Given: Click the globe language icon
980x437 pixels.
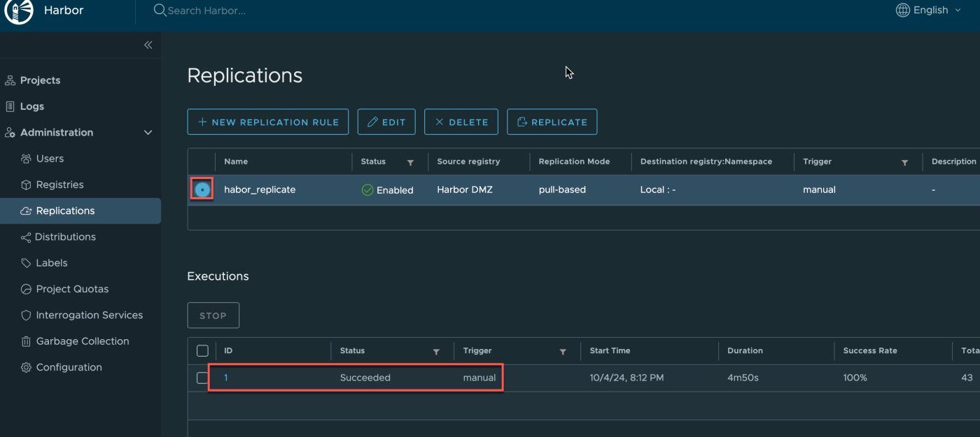Looking at the screenshot, I should click(x=903, y=10).
